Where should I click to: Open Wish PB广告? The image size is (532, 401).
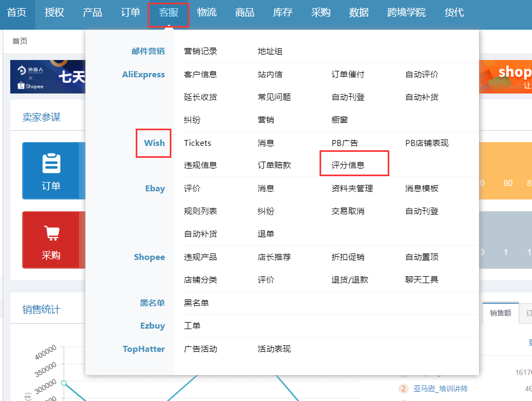[345, 143]
